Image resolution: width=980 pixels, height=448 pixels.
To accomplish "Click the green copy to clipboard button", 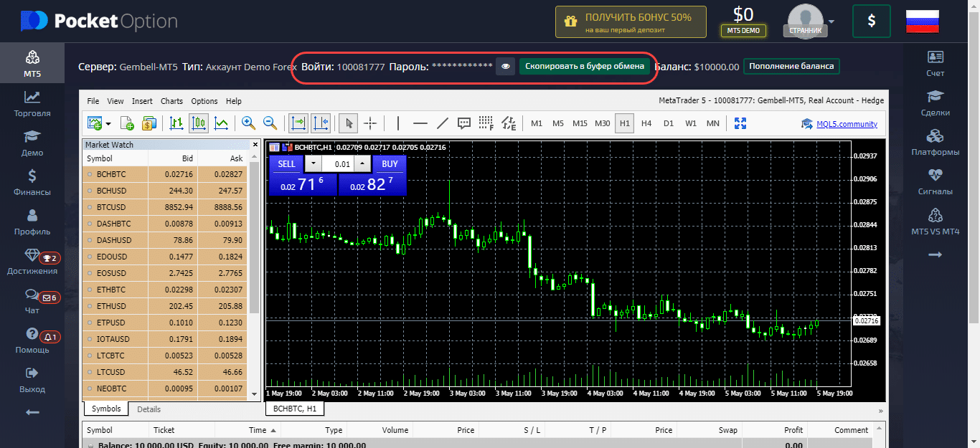I will [x=584, y=67].
